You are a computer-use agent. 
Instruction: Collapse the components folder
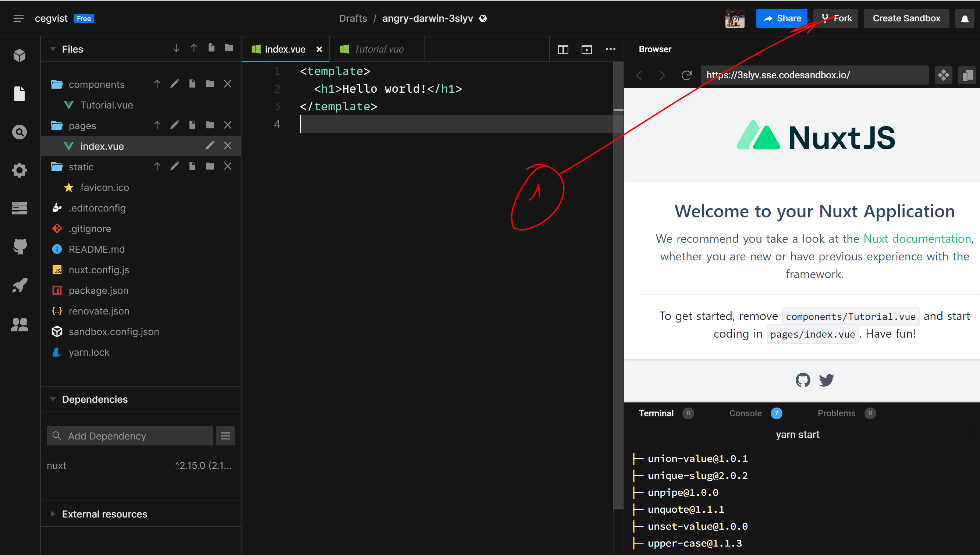[57, 84]
